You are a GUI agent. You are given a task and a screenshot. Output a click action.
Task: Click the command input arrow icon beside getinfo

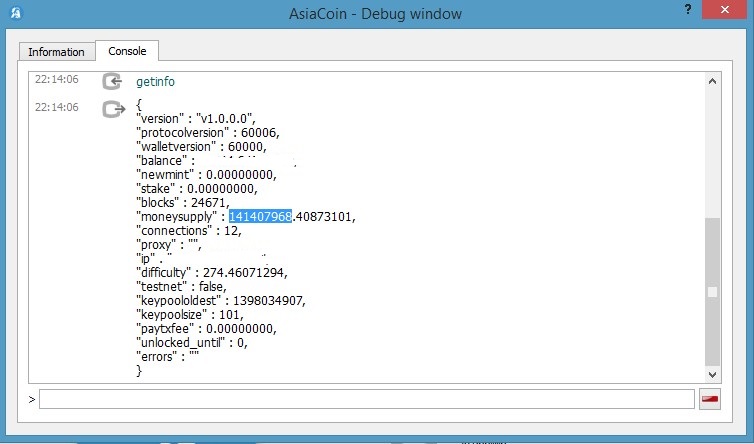pyautogui.click(x=112, y=81)
